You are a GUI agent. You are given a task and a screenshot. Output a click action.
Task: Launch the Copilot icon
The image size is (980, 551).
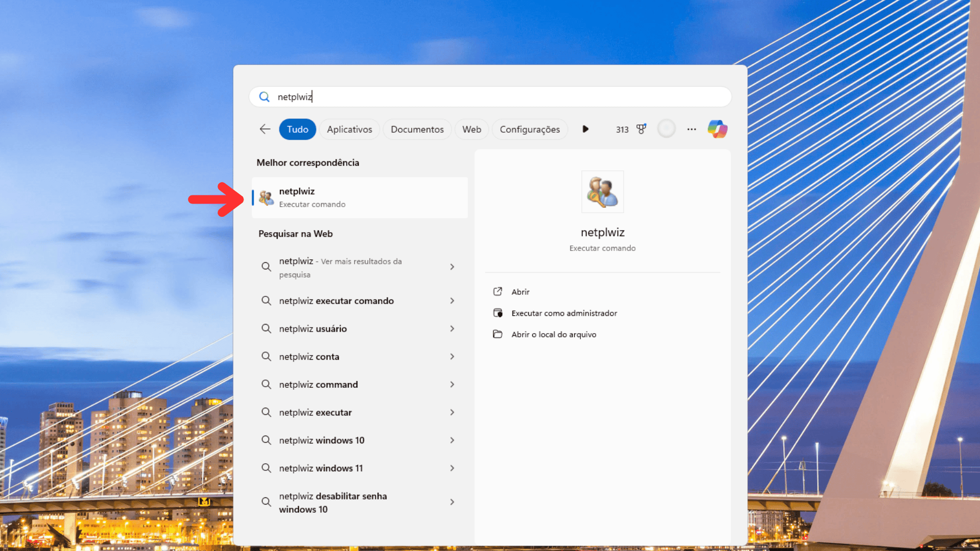coord(718,129)
